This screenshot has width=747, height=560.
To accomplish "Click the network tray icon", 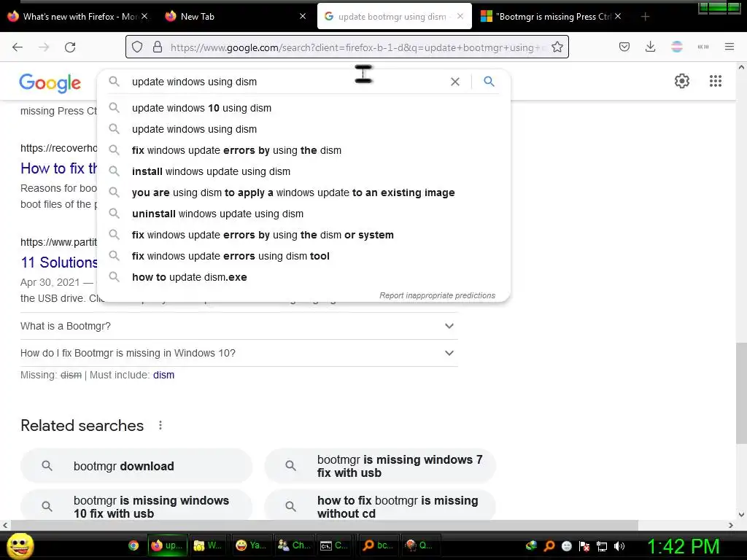I will click(602, 546).
